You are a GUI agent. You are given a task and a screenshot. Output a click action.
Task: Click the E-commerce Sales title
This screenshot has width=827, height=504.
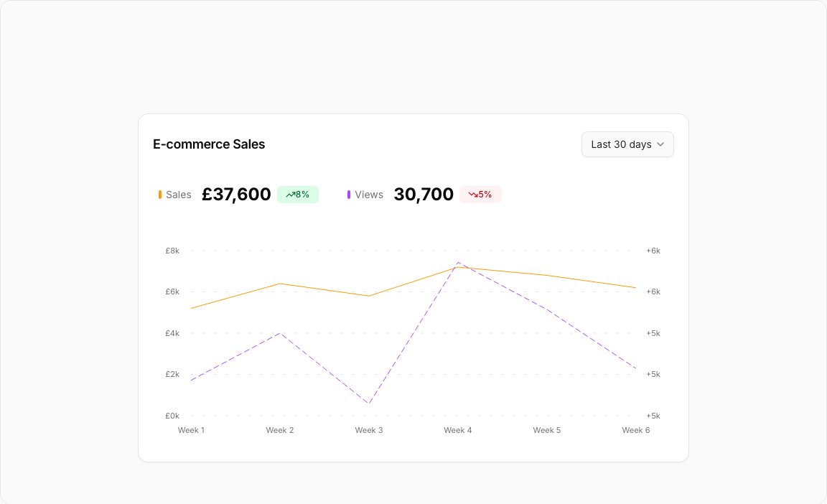coord(209,144)
